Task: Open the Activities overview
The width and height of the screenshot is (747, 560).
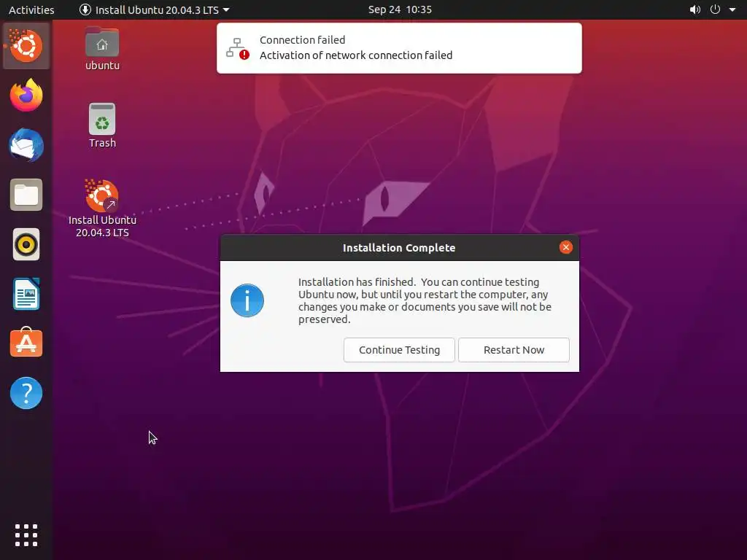Action: click(x=31, y=9)
